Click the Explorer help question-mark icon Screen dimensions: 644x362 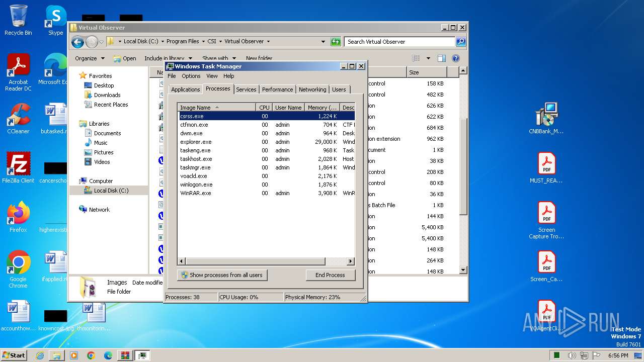[x=456, y=58]
